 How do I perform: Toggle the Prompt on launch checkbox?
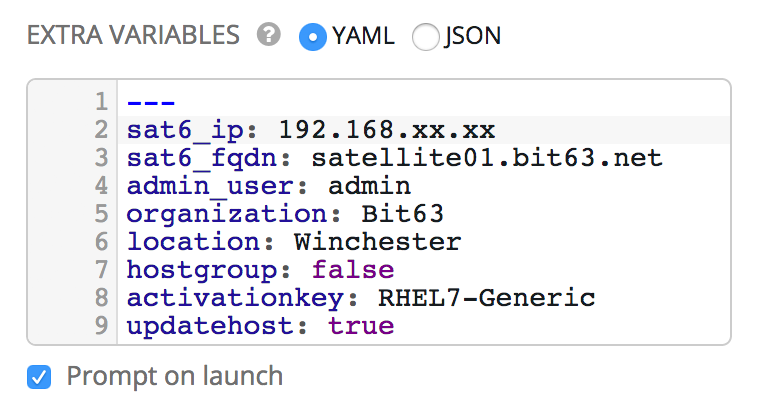coord(39,377)
